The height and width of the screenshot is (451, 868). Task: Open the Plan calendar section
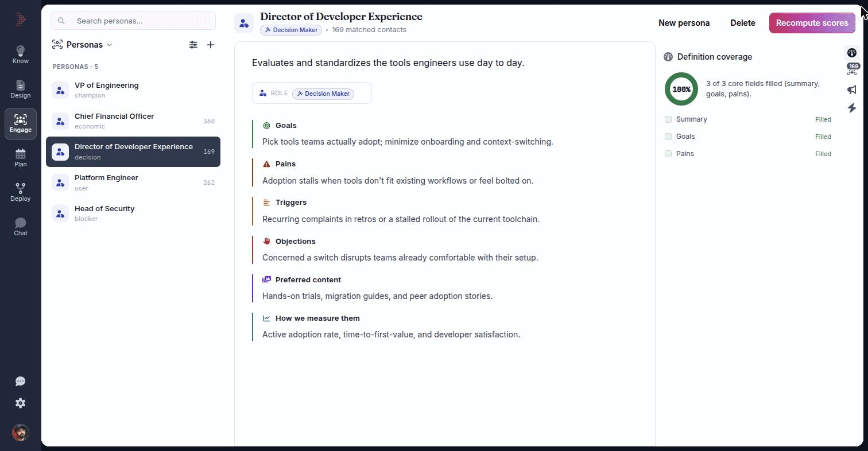click(21, 158)
